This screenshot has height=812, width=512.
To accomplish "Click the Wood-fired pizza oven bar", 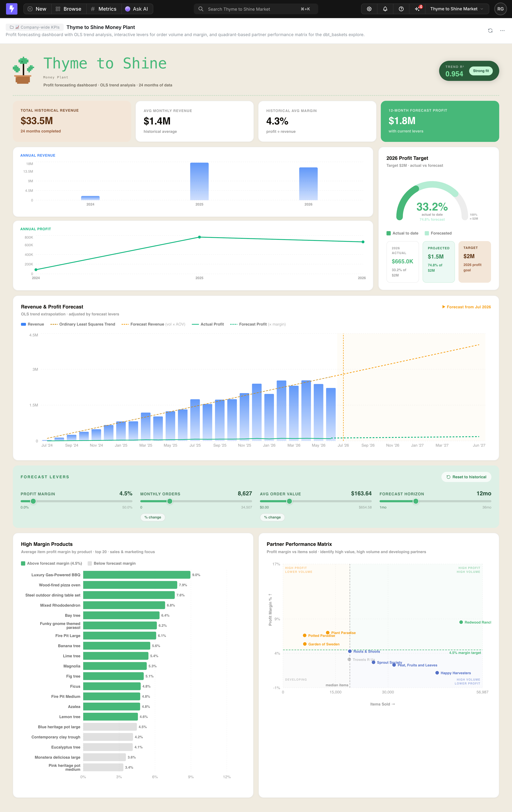I will pos(130,585).
